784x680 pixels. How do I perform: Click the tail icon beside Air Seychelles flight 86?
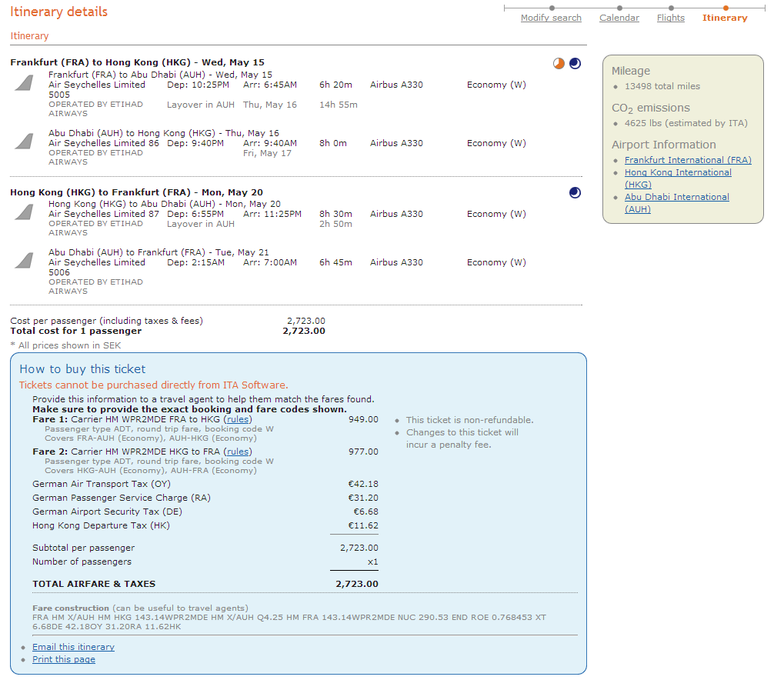click(x=25, y=141)
